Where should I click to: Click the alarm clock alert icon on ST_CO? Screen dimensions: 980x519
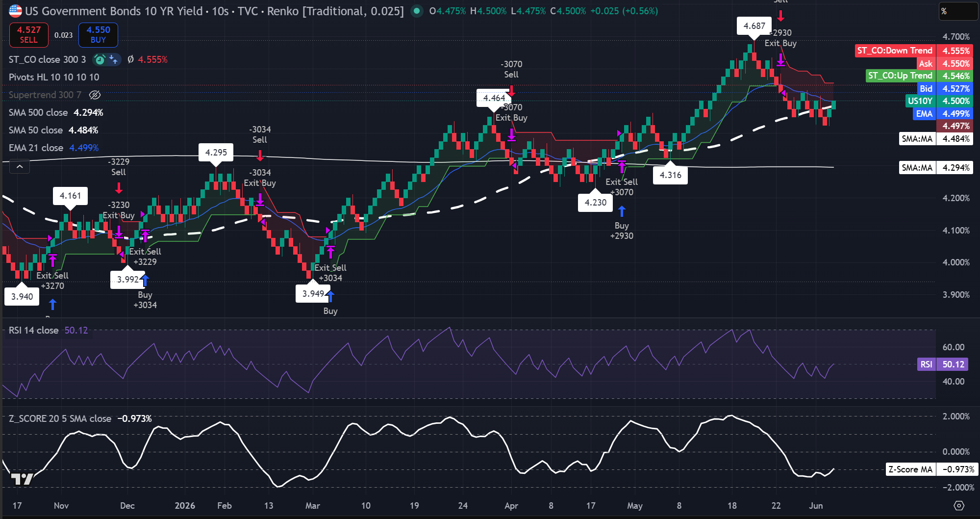[x=100, y=60]
